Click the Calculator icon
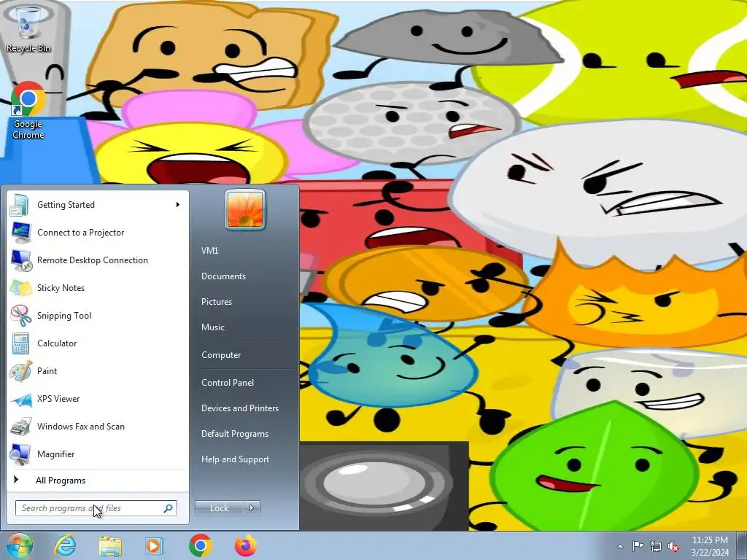 (x=20, y=343)
